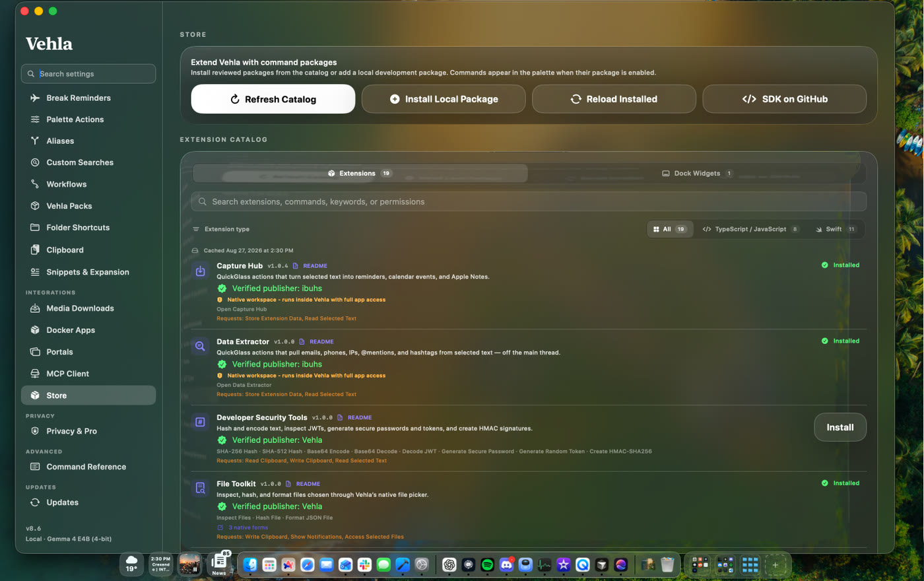Install Developer Security Tools
Viewport: 924px width, 581px height.
[840, 427]
